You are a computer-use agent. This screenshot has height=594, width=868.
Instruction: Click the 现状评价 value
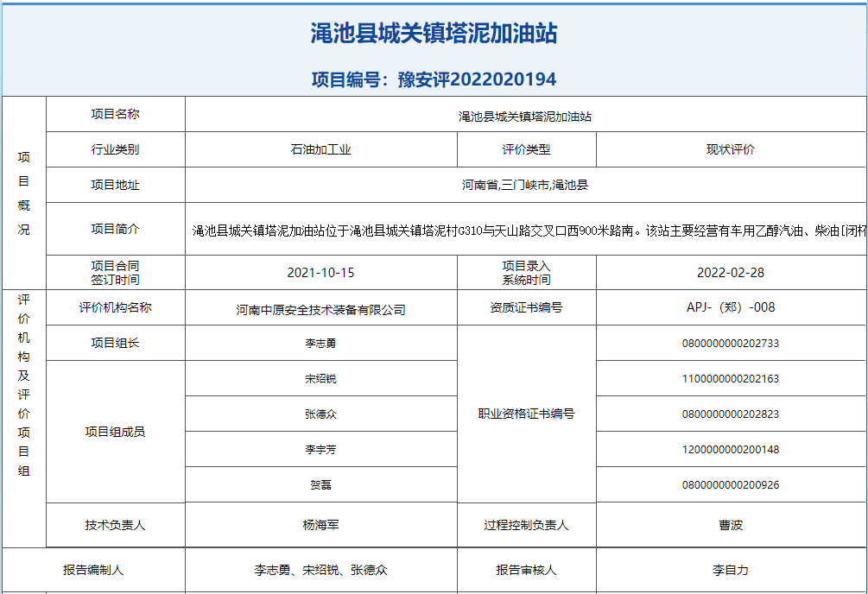[x=730, y=149]
